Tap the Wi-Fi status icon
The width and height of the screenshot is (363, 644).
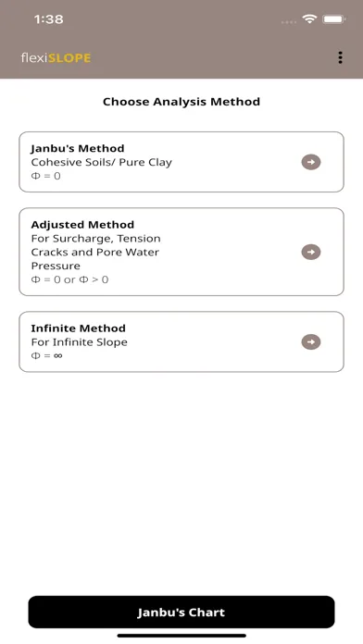(309, 19)
